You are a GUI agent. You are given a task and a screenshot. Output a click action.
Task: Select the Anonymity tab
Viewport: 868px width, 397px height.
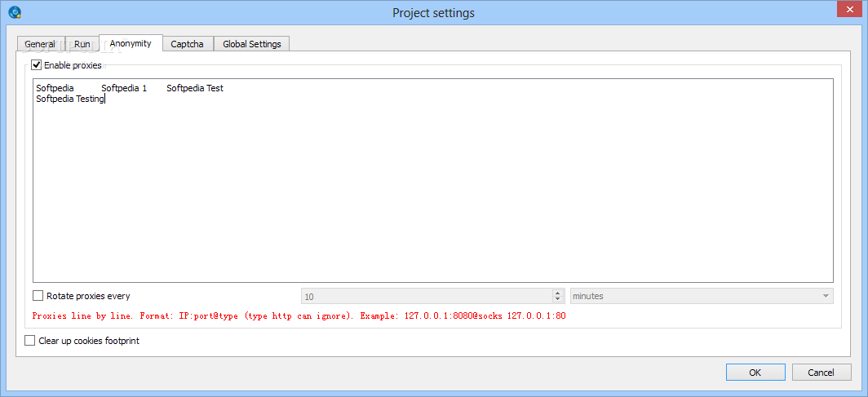[x=131, y=42]
